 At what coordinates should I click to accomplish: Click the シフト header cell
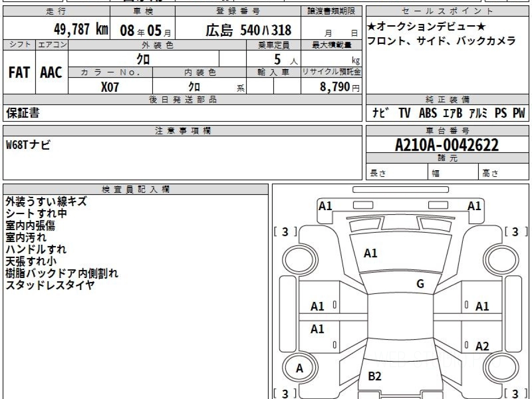coord(19,45)
